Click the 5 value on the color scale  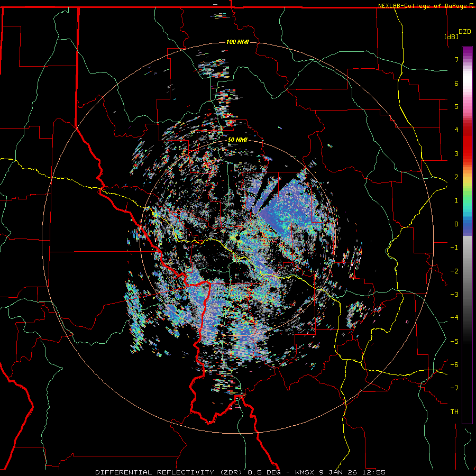456,106
